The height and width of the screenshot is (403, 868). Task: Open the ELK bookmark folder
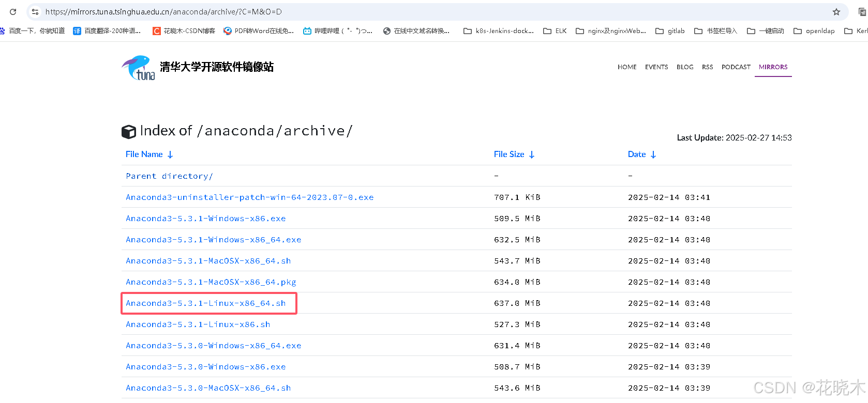pyautogui.click(x=555, y=31)
